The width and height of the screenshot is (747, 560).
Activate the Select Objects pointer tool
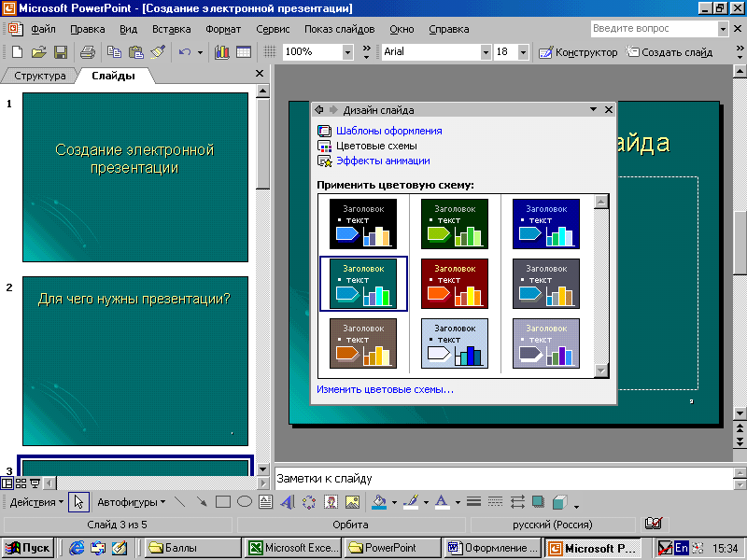click(x=78, y=502)
